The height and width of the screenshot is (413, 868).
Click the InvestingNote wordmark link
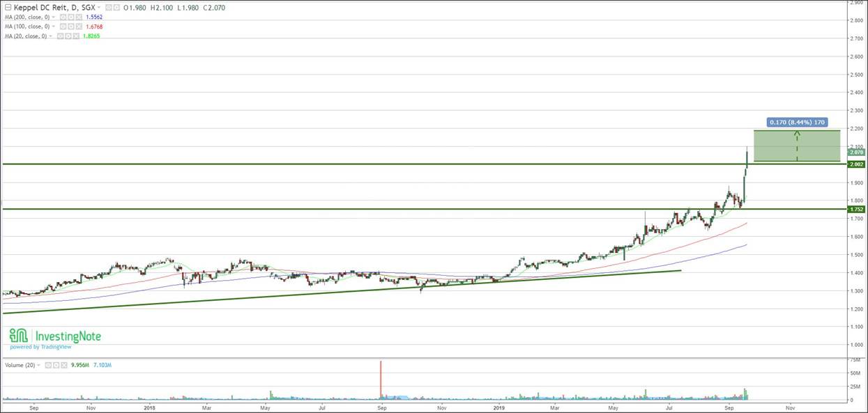coord(68,336)
